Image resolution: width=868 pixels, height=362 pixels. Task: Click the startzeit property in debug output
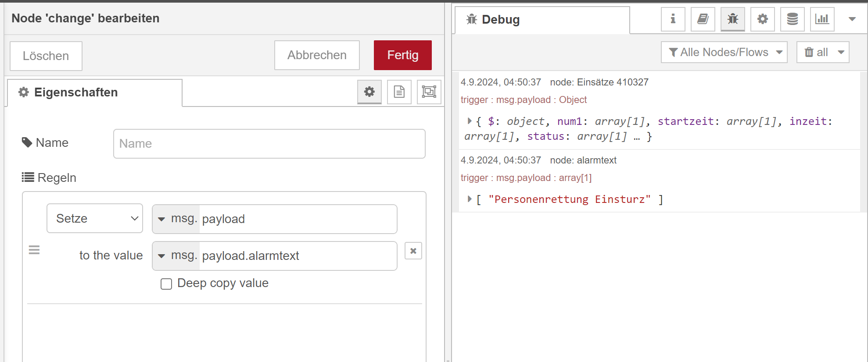click(685, 121)
